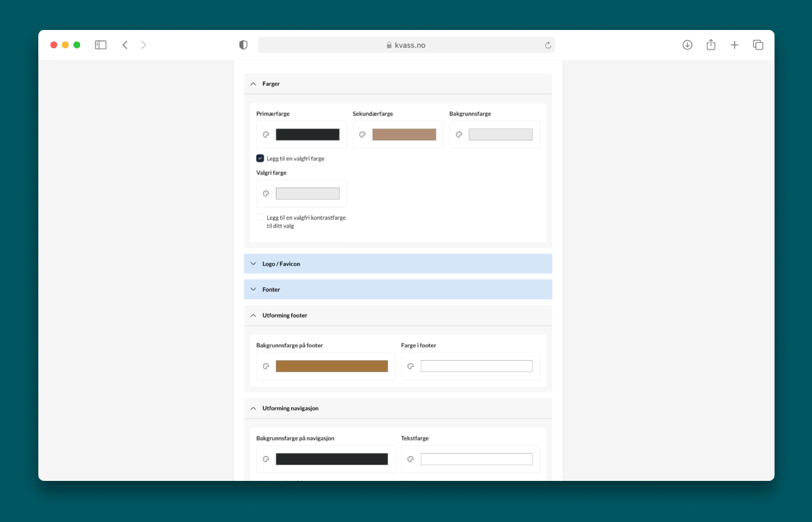Click the privacy shield icon
812x522 pixels.
[243, 45]
